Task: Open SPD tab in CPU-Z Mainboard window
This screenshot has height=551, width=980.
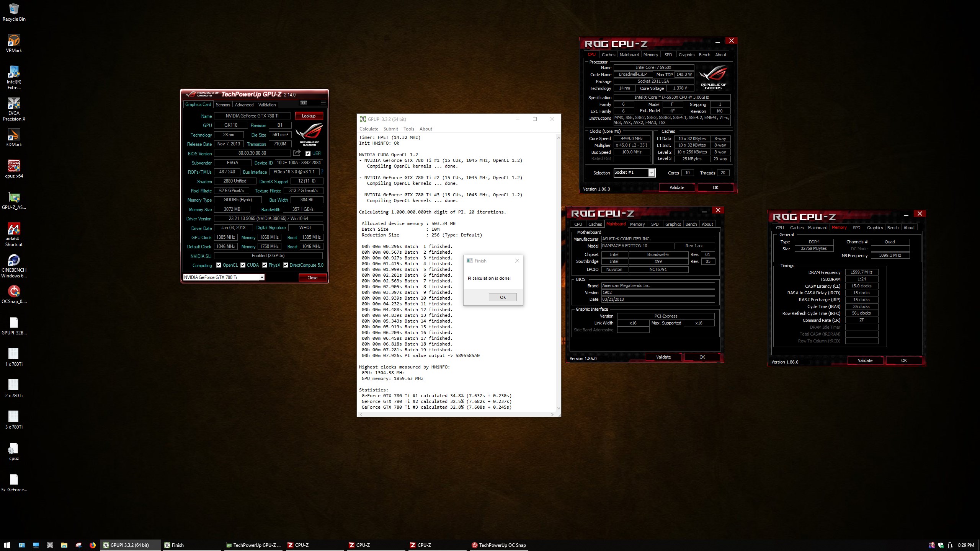Action: point(655,224)
